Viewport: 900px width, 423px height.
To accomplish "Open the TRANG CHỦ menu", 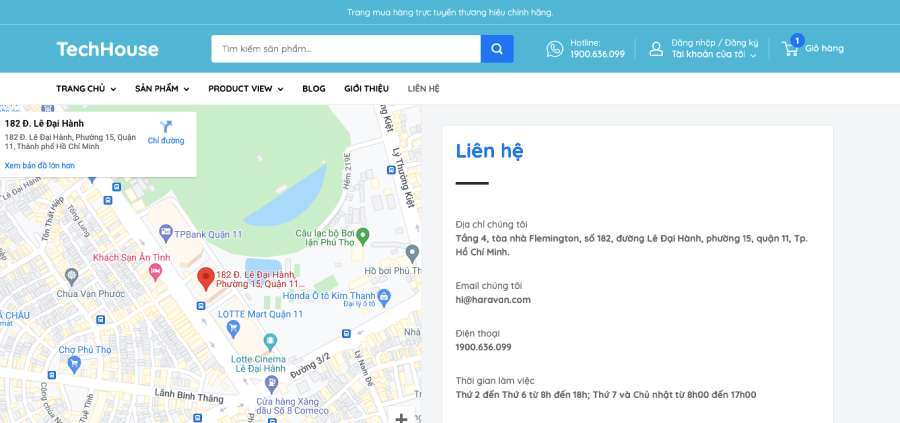I will pyautogui.click(x=86, y=89).
